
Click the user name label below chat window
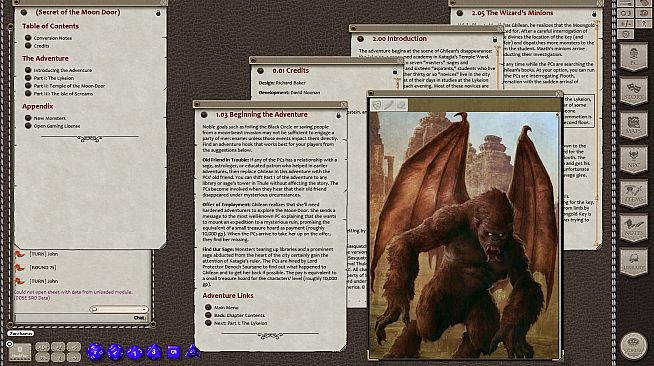[x=20, y=333]
